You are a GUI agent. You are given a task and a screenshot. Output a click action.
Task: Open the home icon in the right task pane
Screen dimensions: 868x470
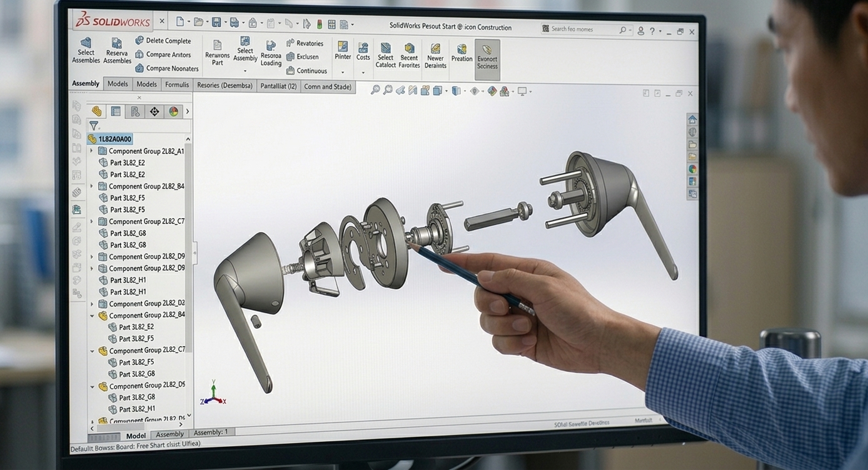692,119
